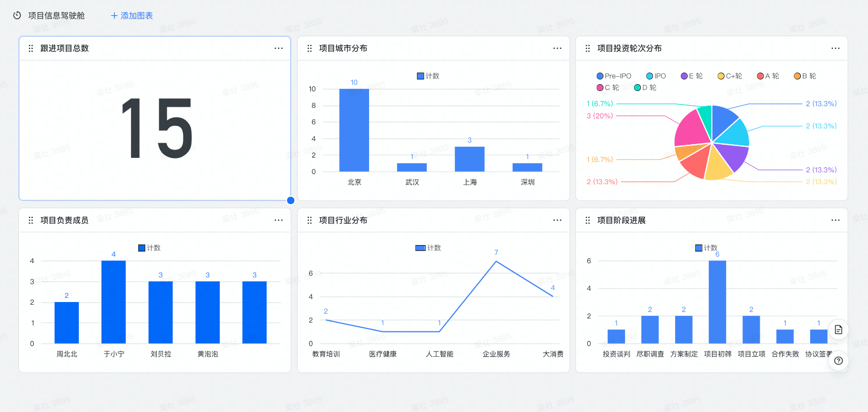Open more options menu for 项目城市分布
The image size is (868, 412).
pos(557,48)
